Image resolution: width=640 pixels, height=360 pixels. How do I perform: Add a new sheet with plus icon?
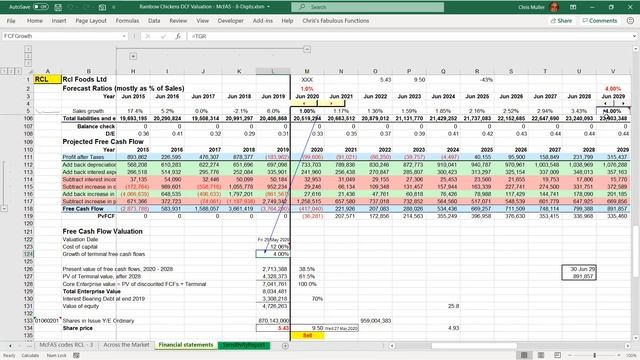[285, 346]
